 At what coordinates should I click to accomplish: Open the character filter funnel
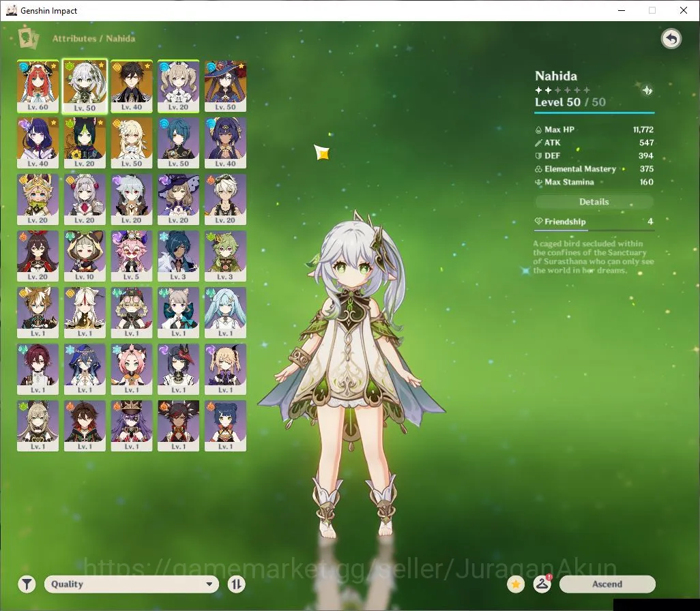coord(27,584)
